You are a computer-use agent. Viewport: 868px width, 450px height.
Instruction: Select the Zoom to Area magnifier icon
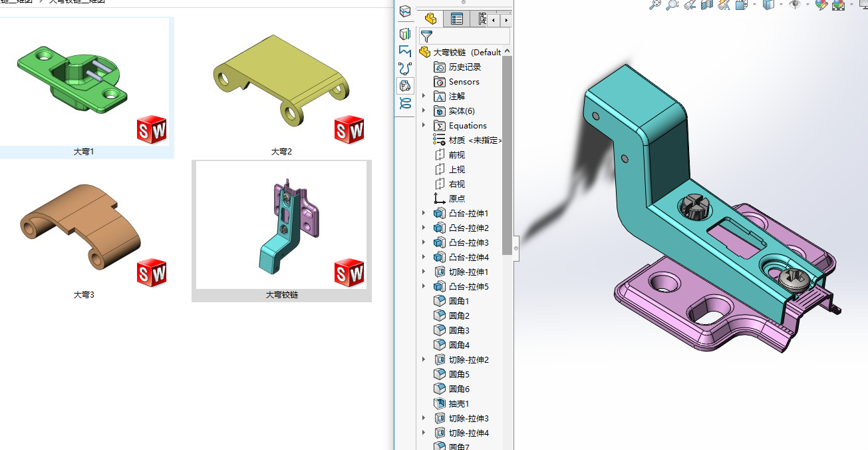pyautogui.click(x=672, y=4)
